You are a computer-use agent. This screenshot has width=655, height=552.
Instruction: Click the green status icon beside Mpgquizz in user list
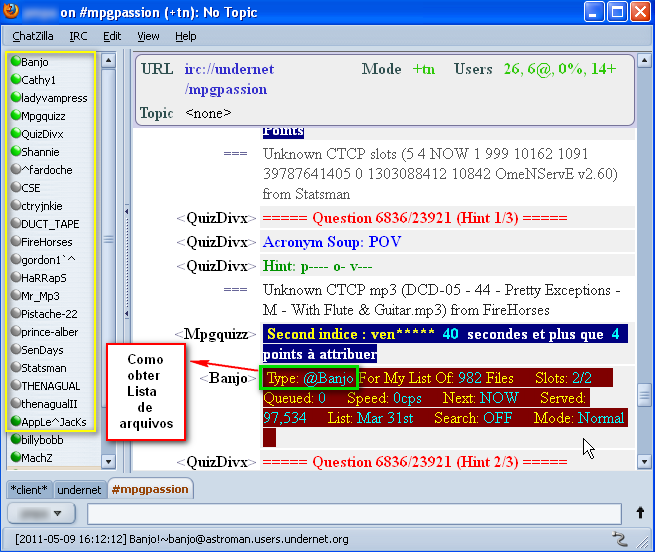(x=16, y=115)
